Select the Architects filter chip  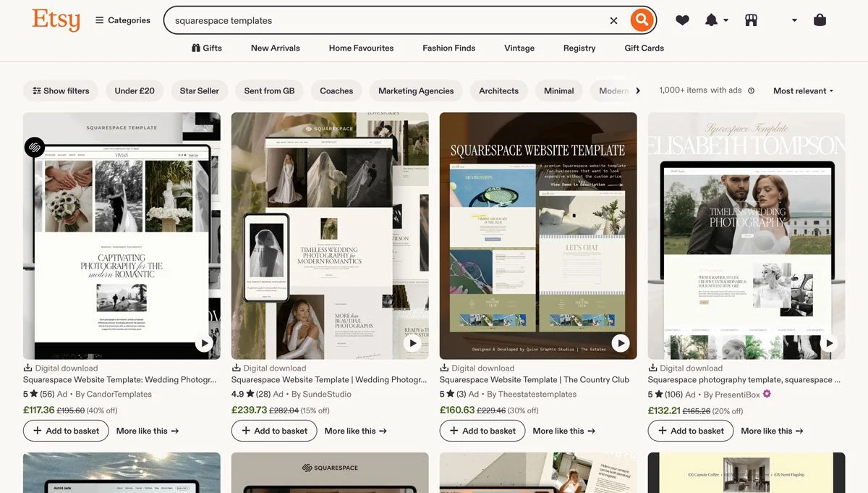coord(498,90)
